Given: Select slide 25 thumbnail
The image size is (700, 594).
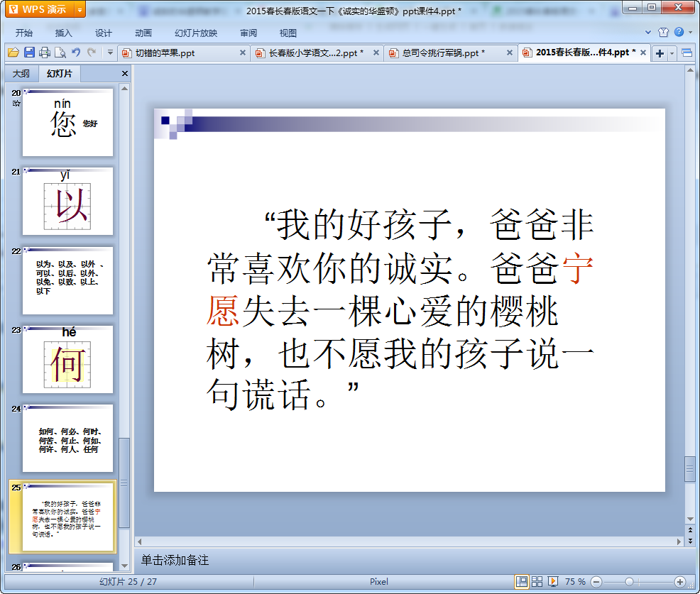Looking at the screenshot, I should pyautogui.click(x=68, y=517).
